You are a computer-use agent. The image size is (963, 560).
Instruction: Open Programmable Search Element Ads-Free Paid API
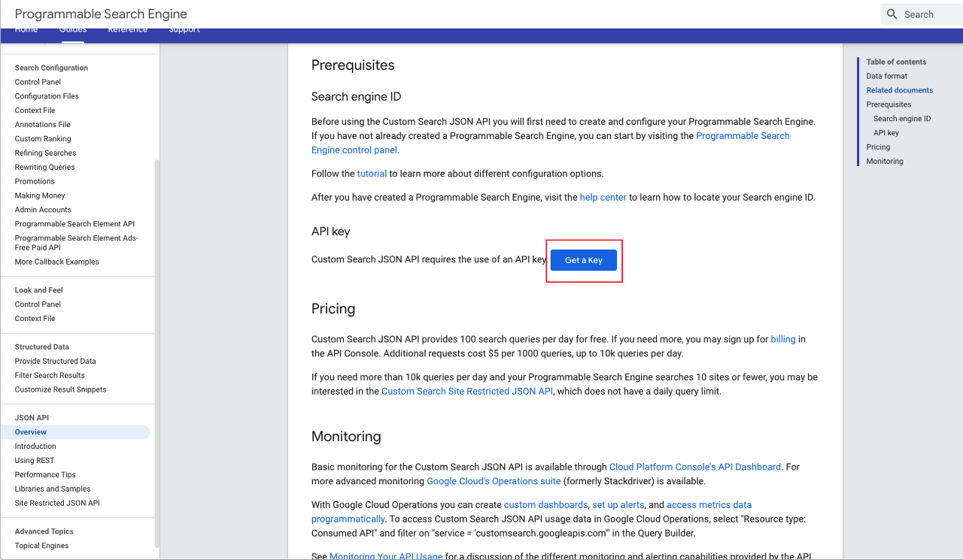[77, 243]
